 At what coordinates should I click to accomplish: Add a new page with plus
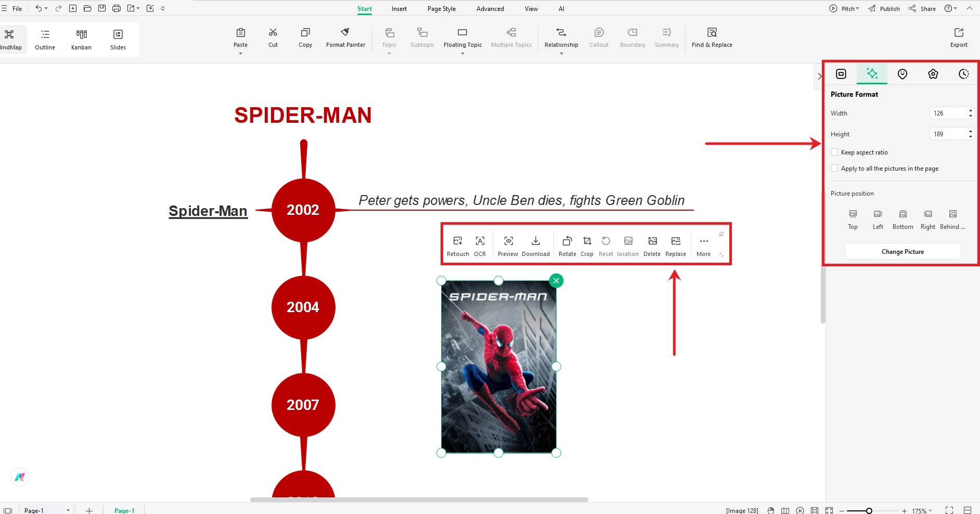click(x=89, y=510)
